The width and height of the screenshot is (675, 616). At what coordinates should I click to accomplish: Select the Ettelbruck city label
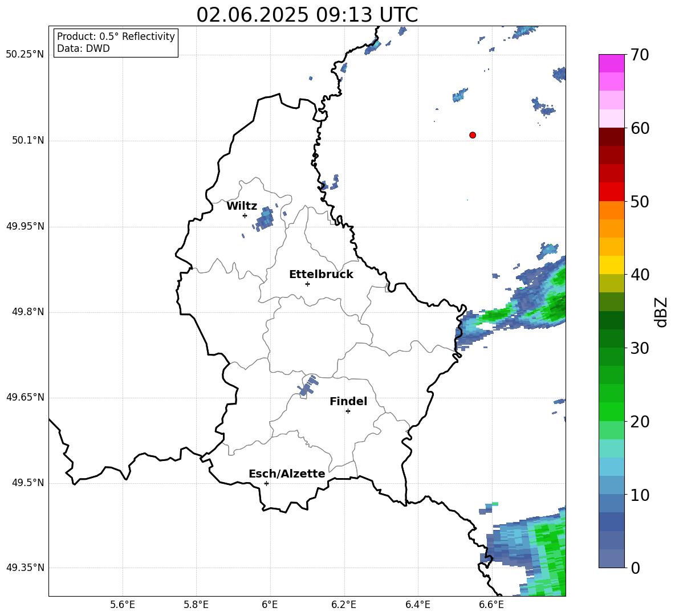321,275
